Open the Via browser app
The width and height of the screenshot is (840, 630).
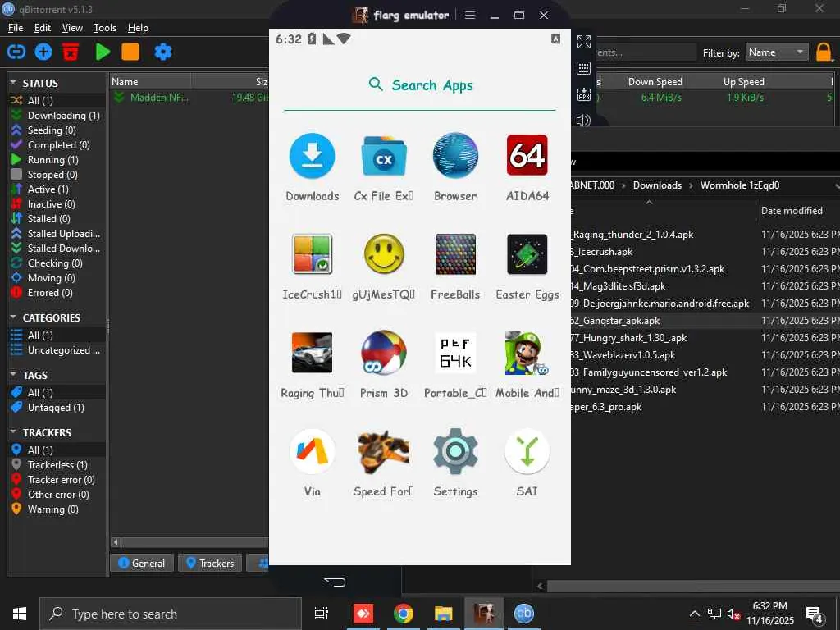point(312,452)
